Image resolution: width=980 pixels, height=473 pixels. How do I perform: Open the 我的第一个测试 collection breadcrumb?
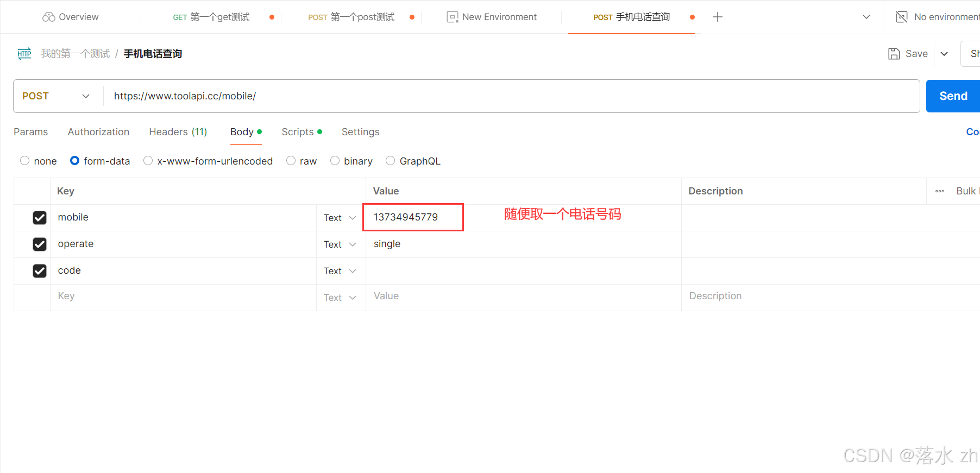(76, 54)
